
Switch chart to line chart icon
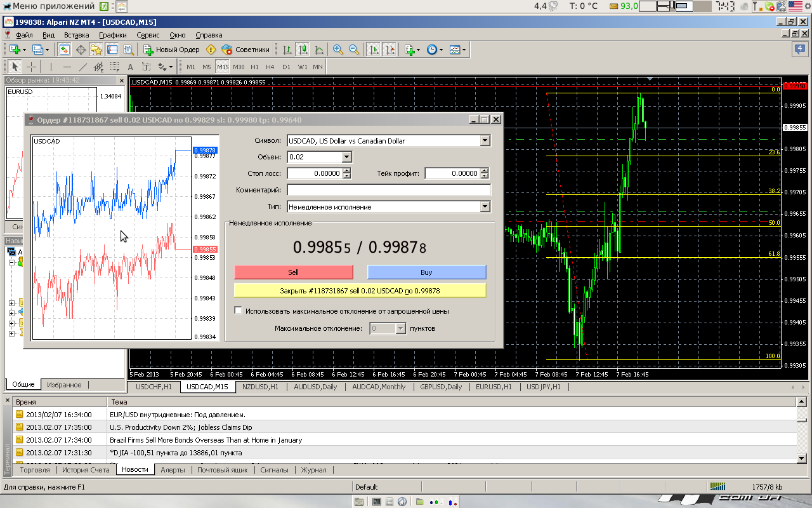coord(318,50)
